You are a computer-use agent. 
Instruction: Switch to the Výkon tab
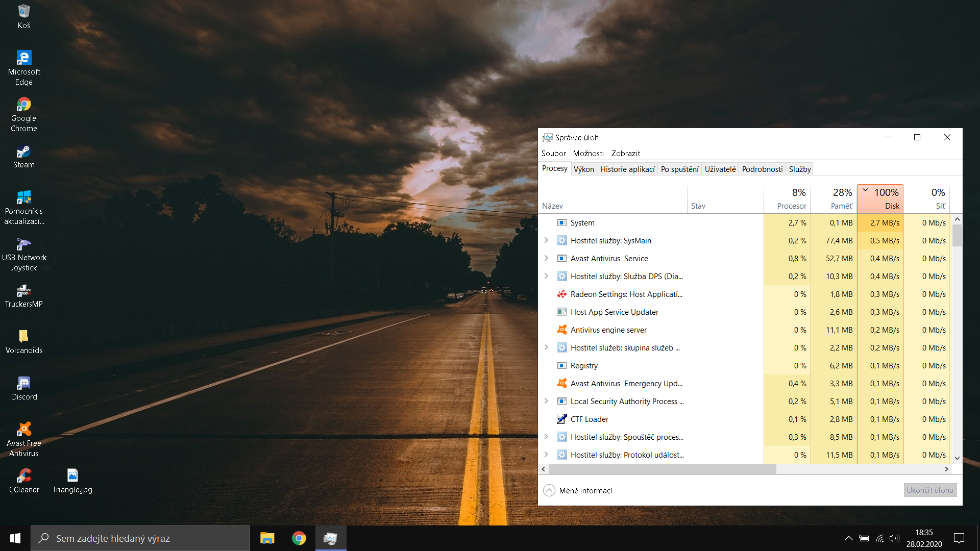583,169
